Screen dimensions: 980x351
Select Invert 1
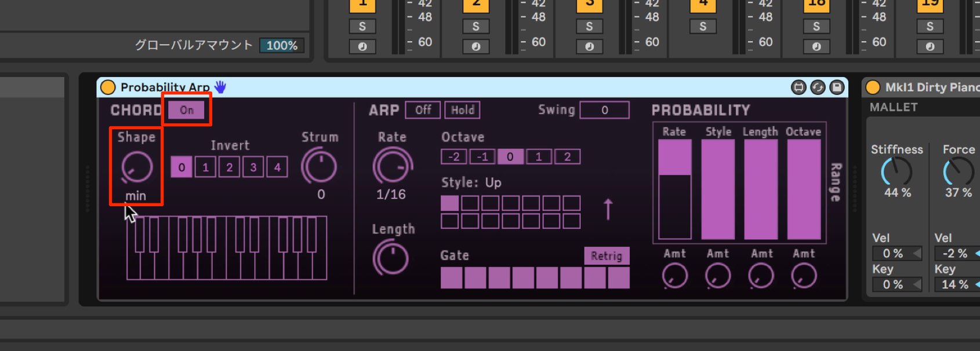coord(205,167)
